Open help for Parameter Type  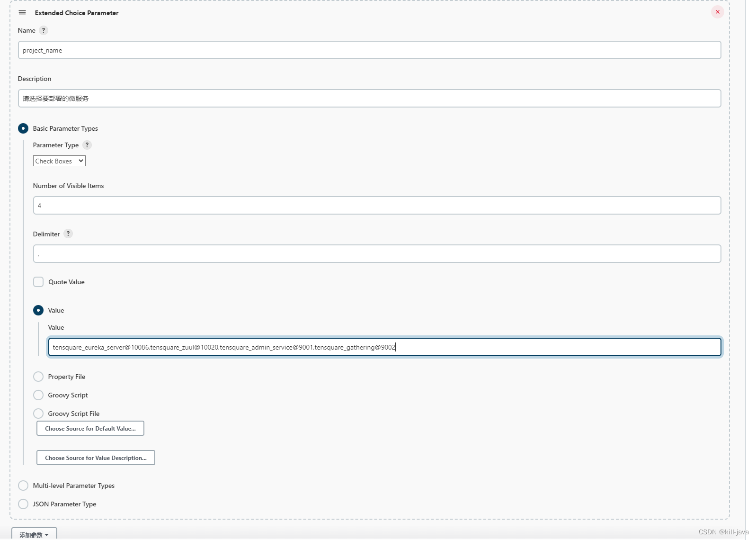point(87,145)
